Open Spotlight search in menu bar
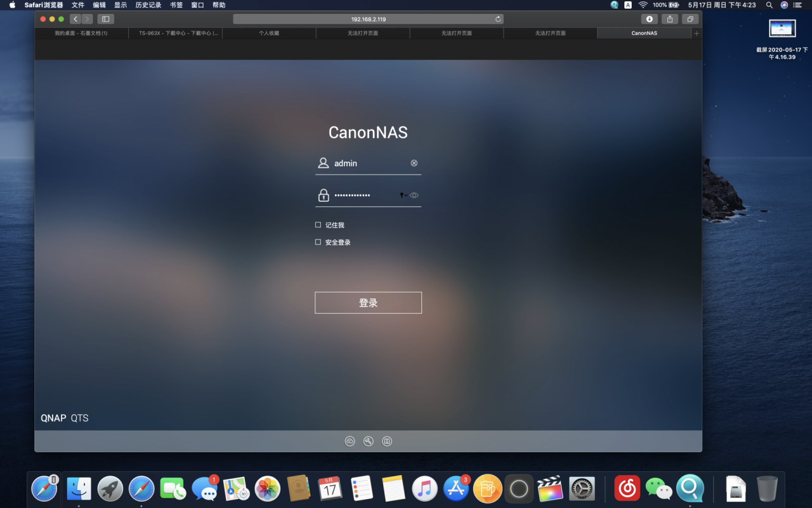The height and width of the screenshot is (508, 812). point(769,5)
